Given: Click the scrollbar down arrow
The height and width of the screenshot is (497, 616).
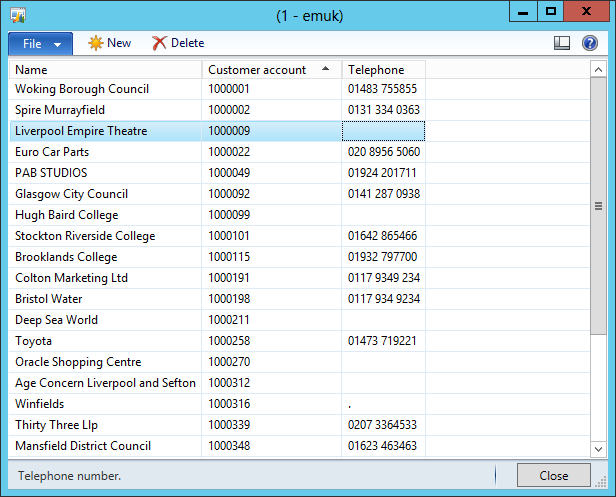Looking at the screenshot, I should click(x=598, y=449).
